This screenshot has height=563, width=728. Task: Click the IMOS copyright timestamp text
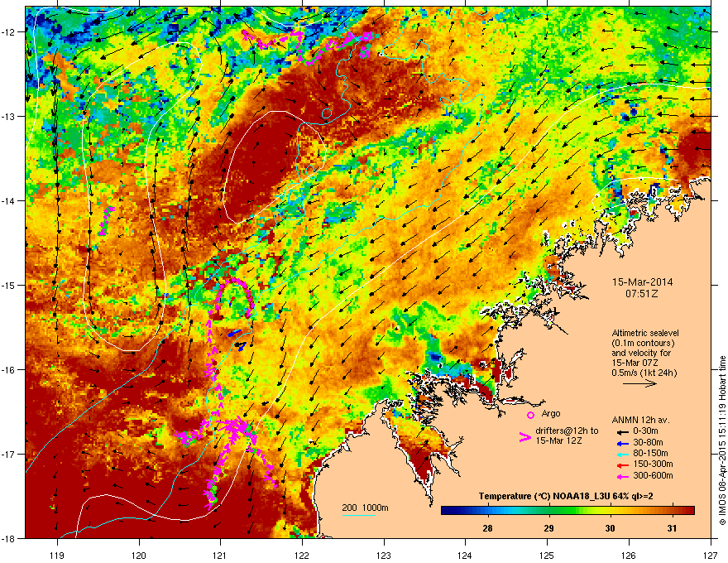coord(722,440)
